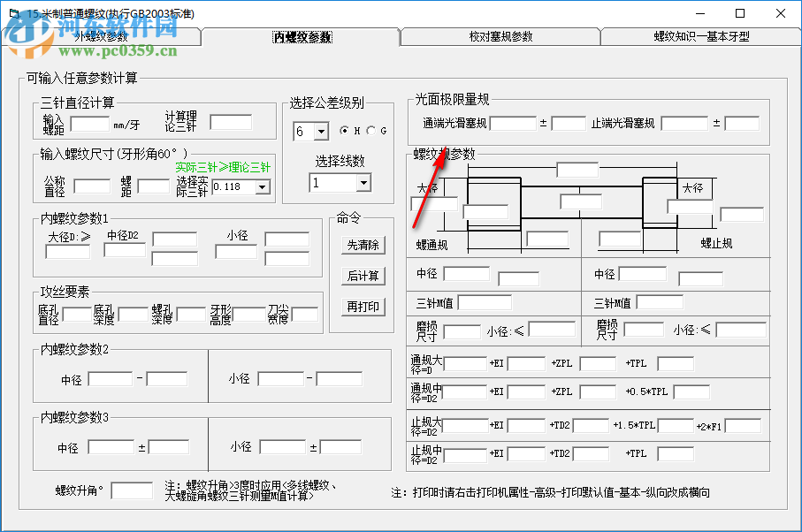Image resolution: width=802 pixels, height=532 pixels.
Task: Click the document icon in the title bar
Action: 12,12
